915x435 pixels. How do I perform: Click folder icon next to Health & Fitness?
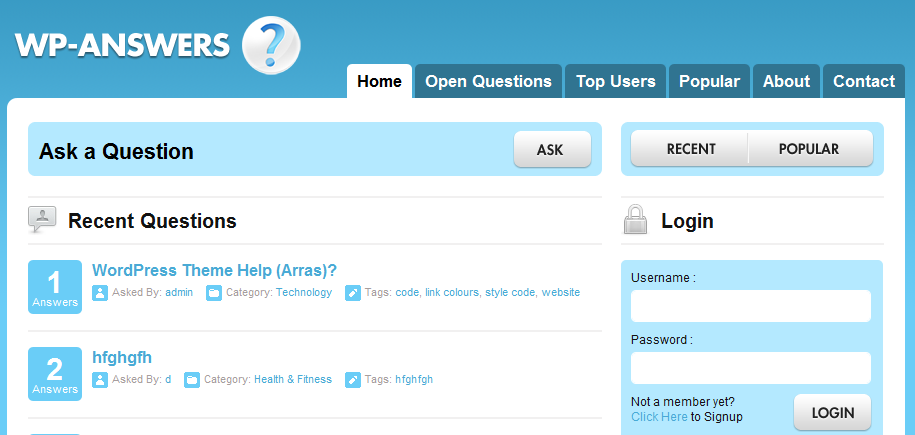point(192,380)
